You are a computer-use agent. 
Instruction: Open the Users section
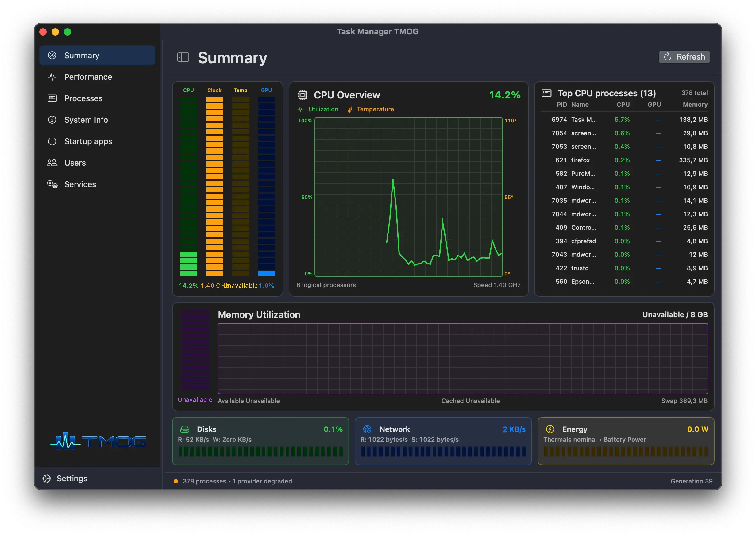[x=97, y=162]
